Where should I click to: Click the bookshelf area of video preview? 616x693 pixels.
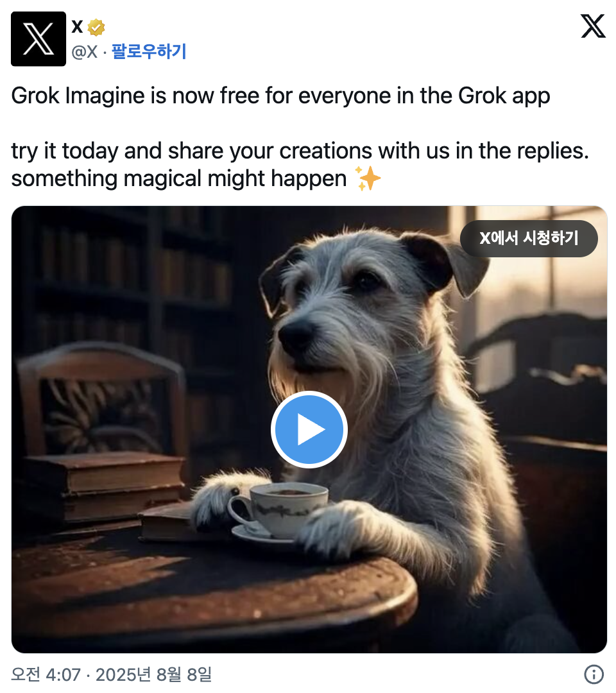(x=128, y=283)
